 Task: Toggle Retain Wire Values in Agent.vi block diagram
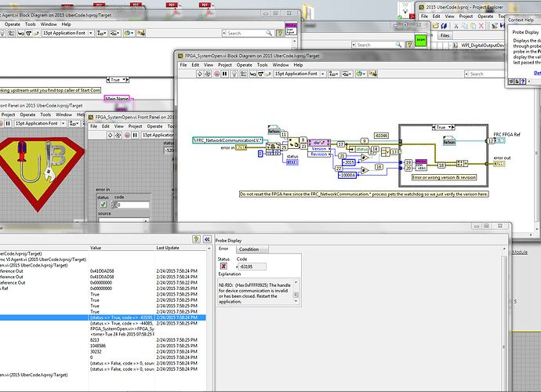[x=12, y=34]
